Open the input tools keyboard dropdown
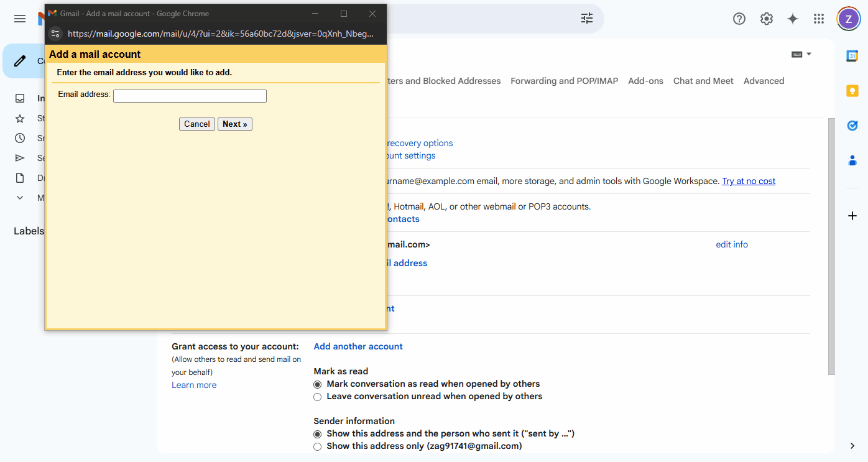The height and width of the screenshot is (462, 868). click(x=801, y=54)
